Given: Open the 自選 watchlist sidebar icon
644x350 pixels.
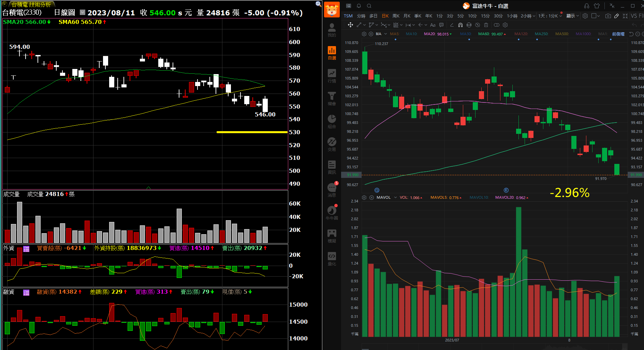Looking at the screenshot, I should (x=332, y=53).
